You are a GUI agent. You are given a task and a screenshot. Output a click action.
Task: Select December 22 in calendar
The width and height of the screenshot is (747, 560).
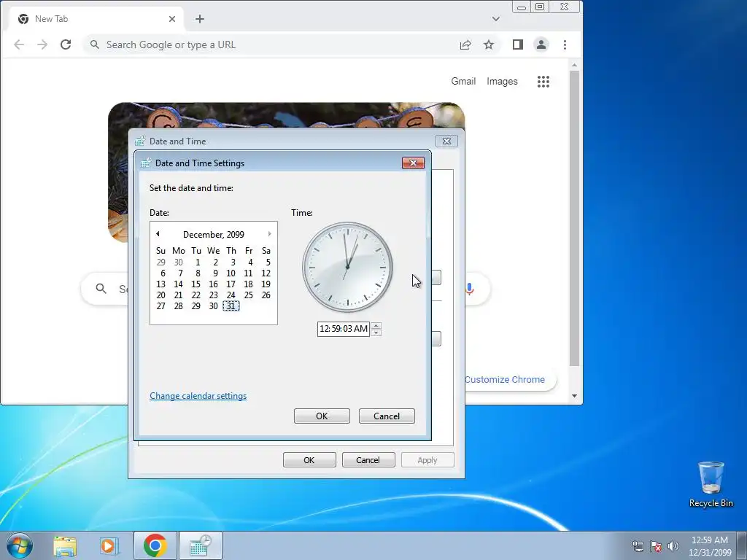196,295
